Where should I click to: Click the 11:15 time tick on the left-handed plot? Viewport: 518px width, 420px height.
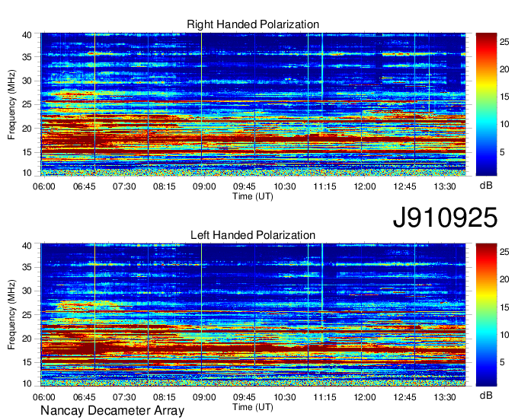tap(325, 397)
